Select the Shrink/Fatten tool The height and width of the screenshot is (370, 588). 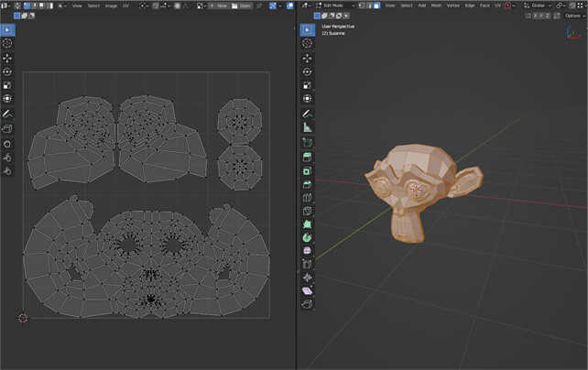307,277
